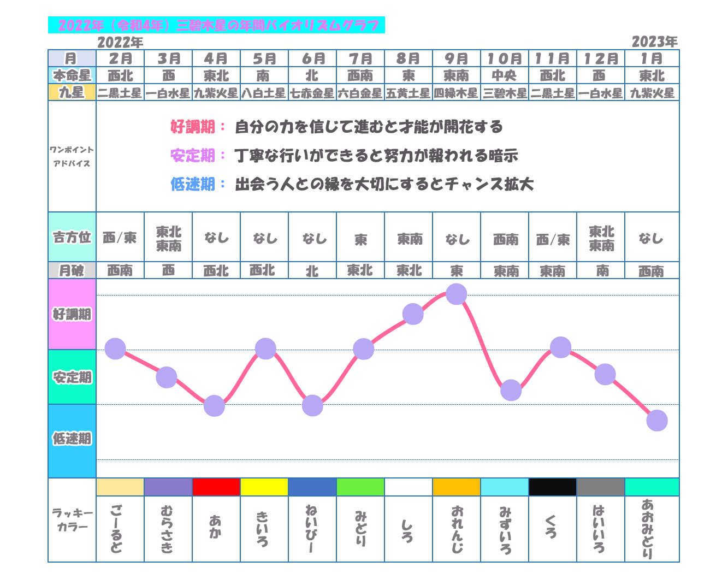Select the orange おれんじ color swatch
The height and width of the screenshot is (579, 728).
[x=457, y=487]
